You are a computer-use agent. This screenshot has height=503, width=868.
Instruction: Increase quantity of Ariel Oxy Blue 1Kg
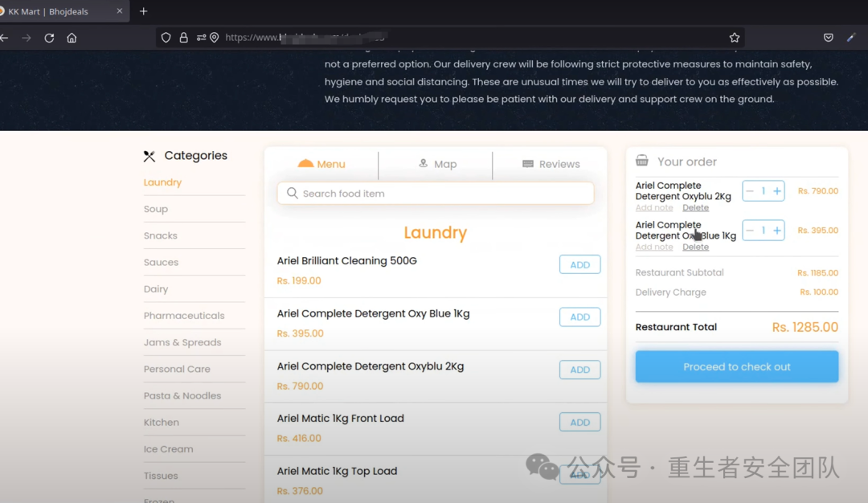point(777,230)
